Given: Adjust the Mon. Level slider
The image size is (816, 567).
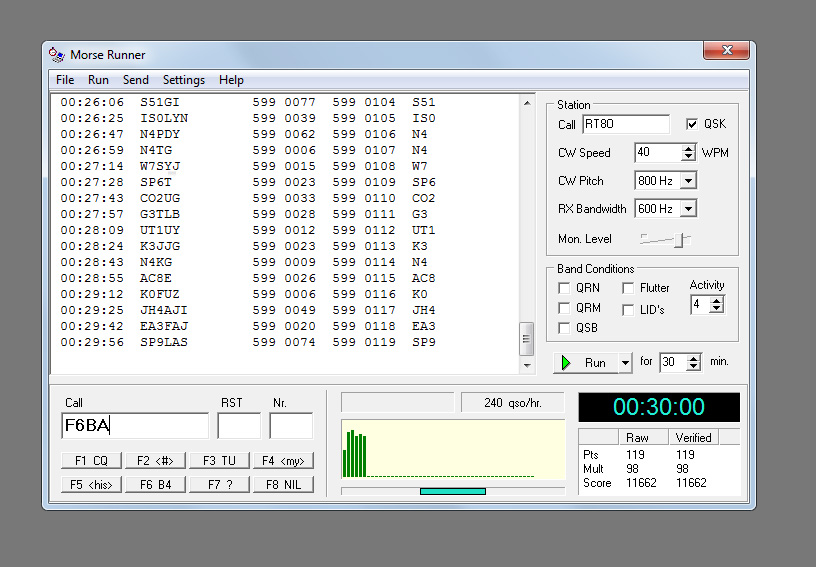Looking at the screenshot, I should tap(680, 240).
